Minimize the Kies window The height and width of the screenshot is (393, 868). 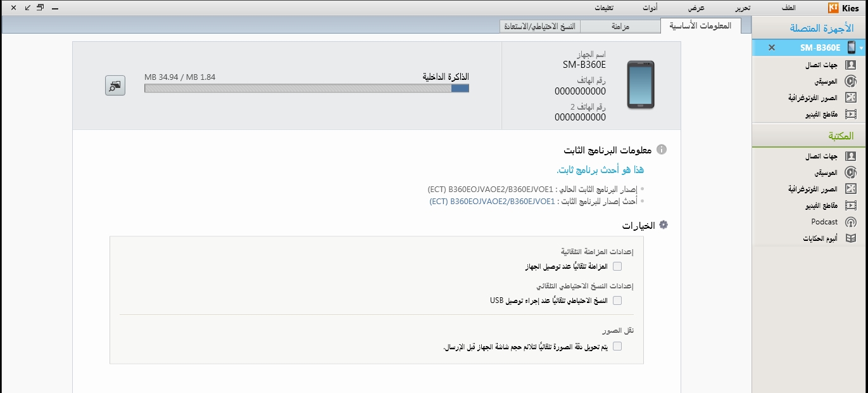pos(54,8)
